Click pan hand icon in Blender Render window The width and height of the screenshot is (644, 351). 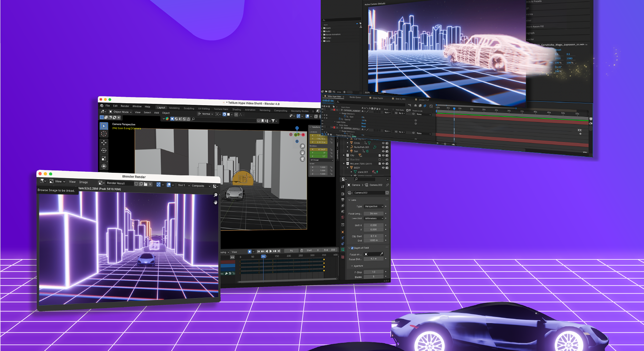[216, 202]
